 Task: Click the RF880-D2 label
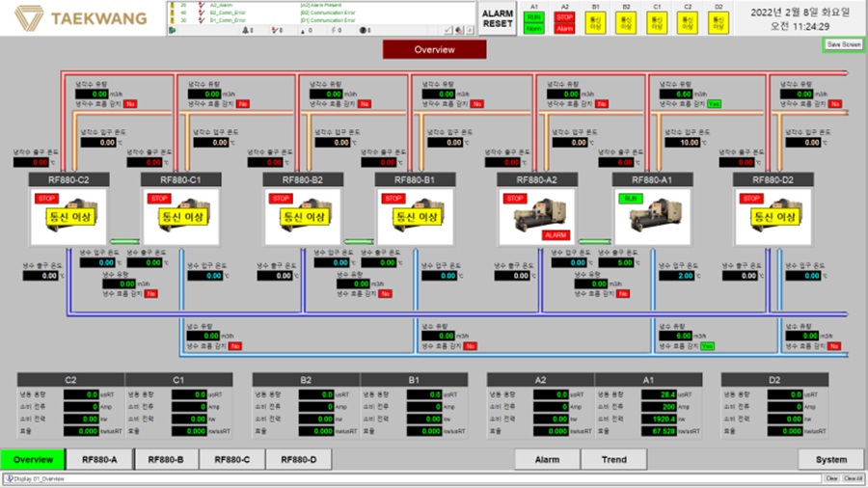(x=773, y=179)
